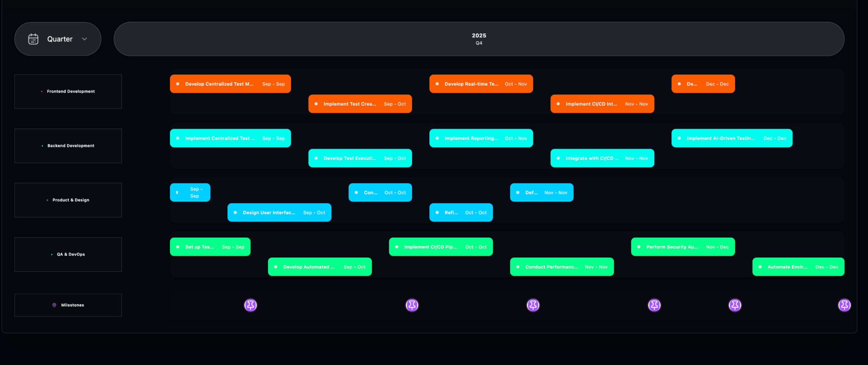Open Develop Real-time Te... orange task

pyautogui.click(x=481, y=84)
